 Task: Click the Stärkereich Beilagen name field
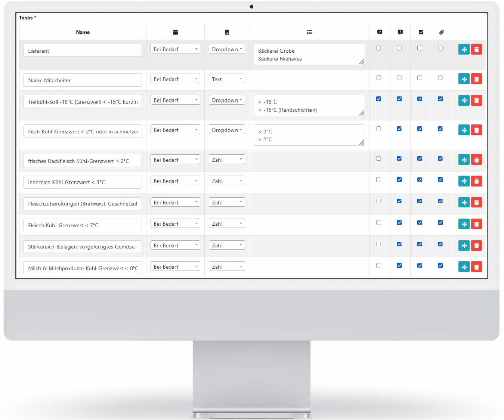pyautogui.click(x=83, y=247)
